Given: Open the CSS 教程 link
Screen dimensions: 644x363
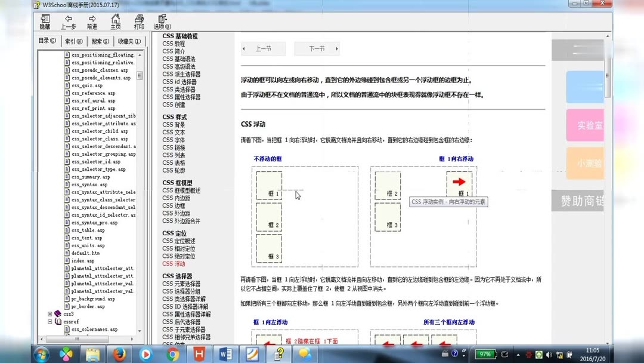Looking at the screenshot, I should click(173, 43).
